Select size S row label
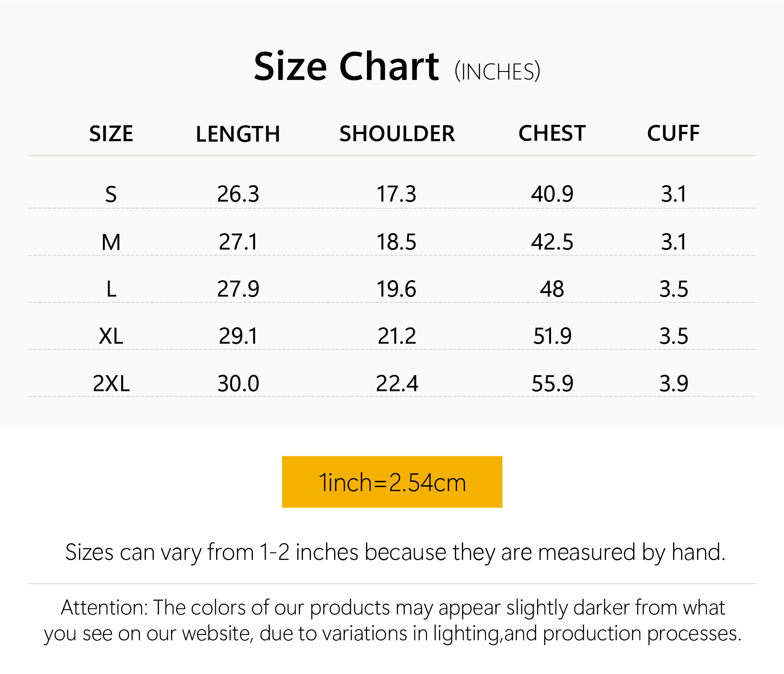 coord(111,194)
